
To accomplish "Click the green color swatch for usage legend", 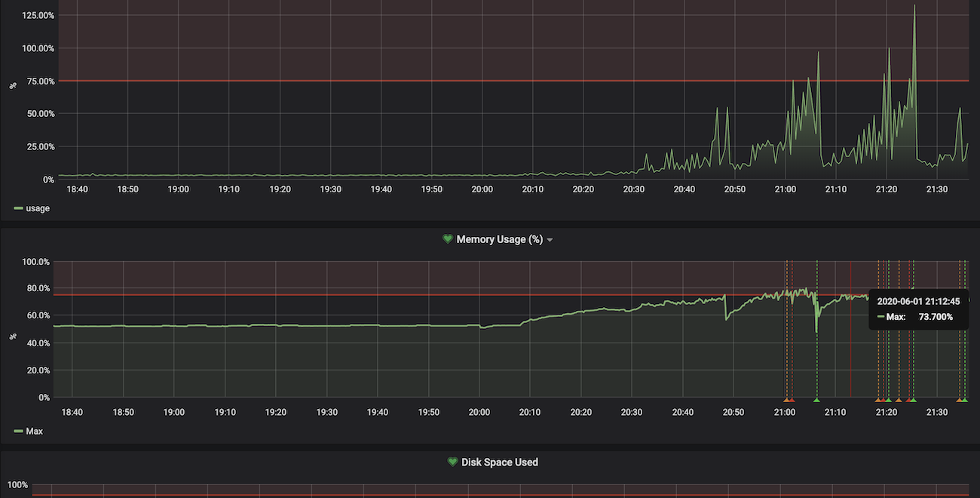I will (x=18, y=208).
